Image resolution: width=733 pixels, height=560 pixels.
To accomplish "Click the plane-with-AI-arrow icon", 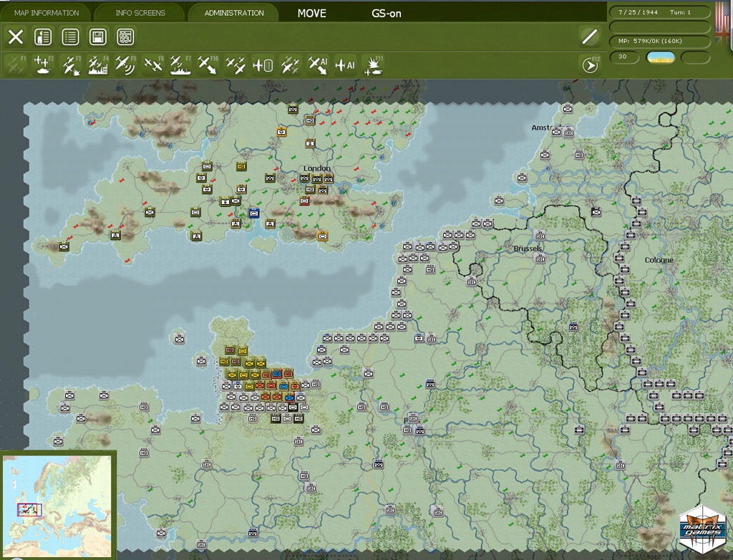I will click(x=317, y=65).
